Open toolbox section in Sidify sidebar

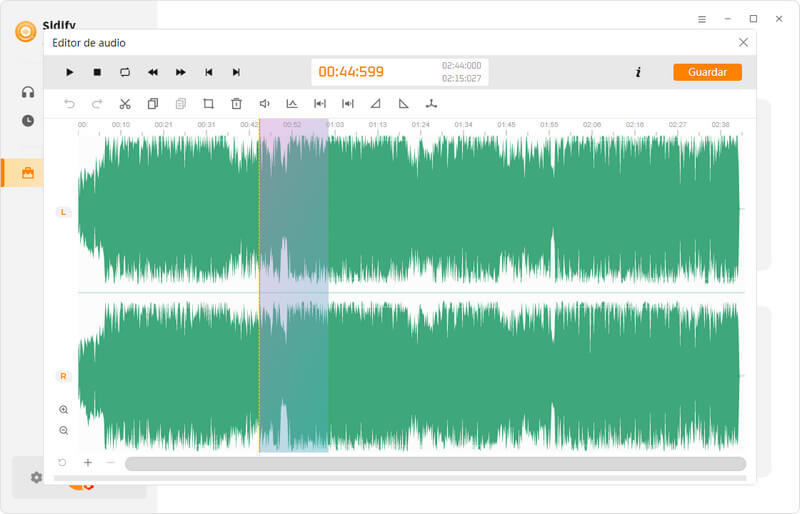[28, 173]
